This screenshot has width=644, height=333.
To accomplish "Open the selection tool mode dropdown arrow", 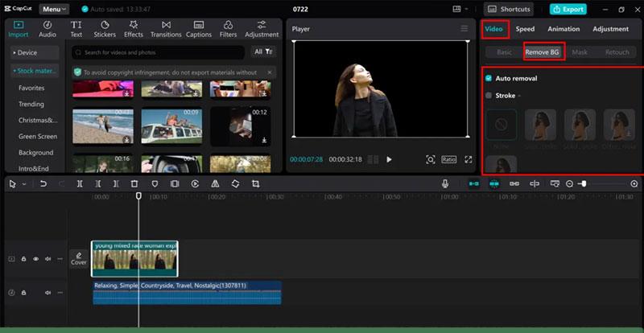I will click(x=24, y=184).
